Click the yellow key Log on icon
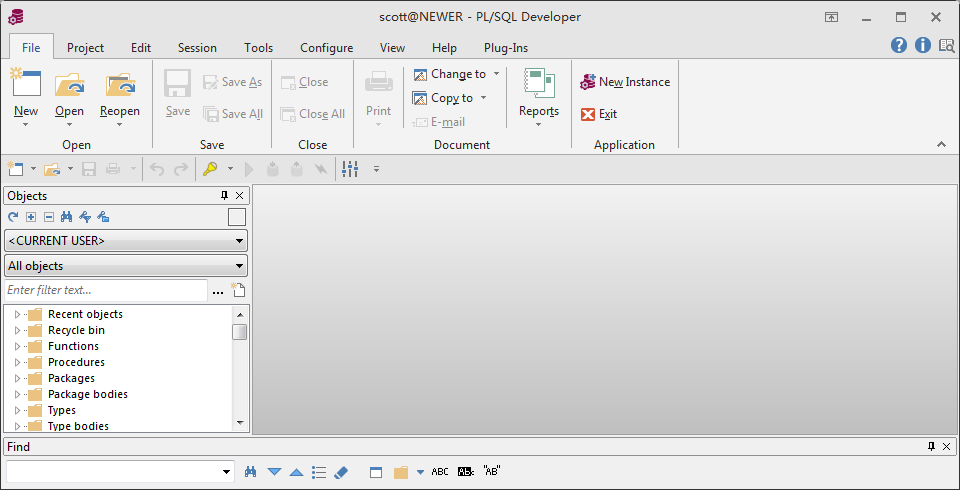The height and width of the screenshot is (490, 960). 210,168
